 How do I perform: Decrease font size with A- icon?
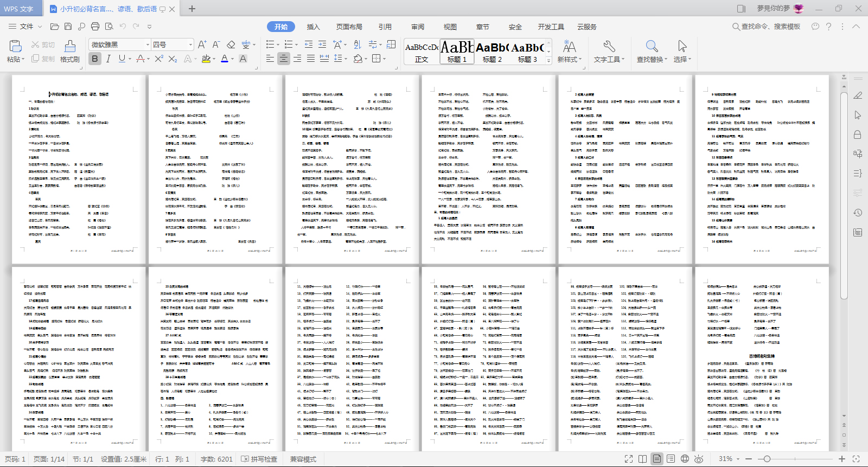click(x=216, y=44)
